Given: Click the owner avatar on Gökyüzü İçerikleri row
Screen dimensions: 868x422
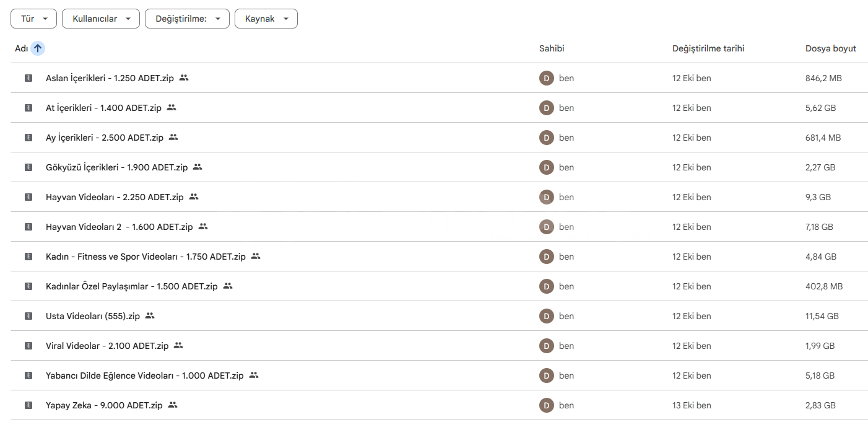Looking at the screenshot, I should [x=546, y=167].
